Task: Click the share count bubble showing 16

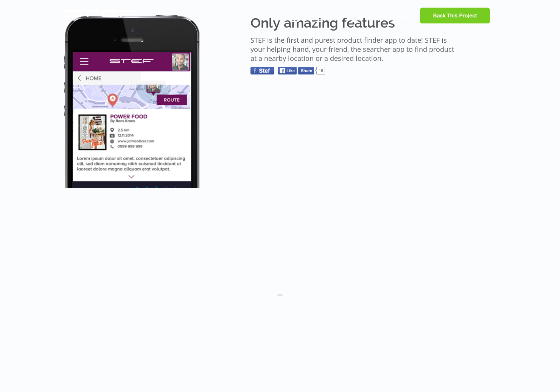Action: tap(320, 71)
